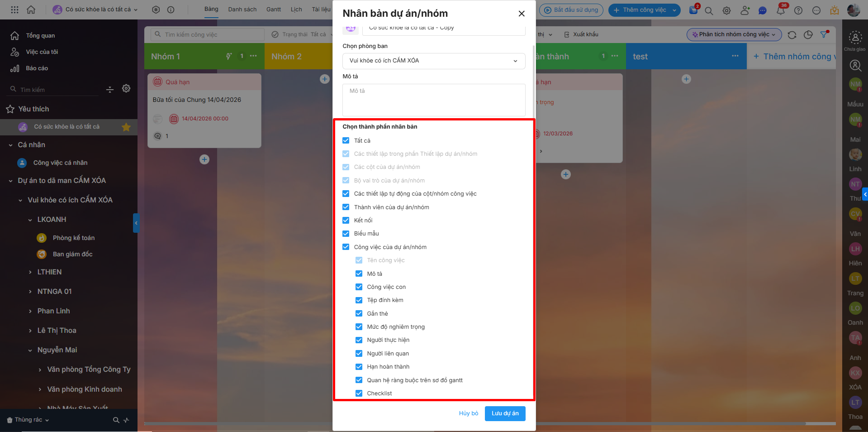Toggle Các thiết lập tự động checkbox
This screenshot has width=868, height=432.
pos(346,194)
